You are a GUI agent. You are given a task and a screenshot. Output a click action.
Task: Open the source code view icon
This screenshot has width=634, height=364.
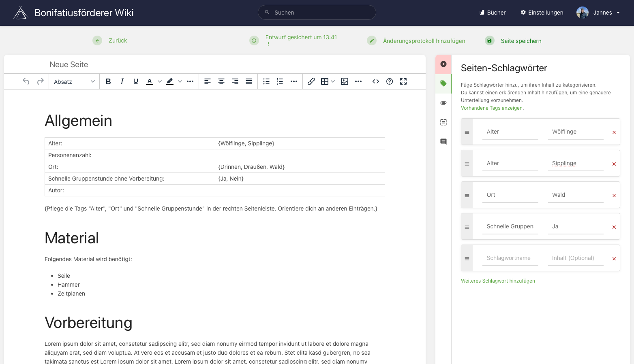pyautogui.click(x=376, y=81)
